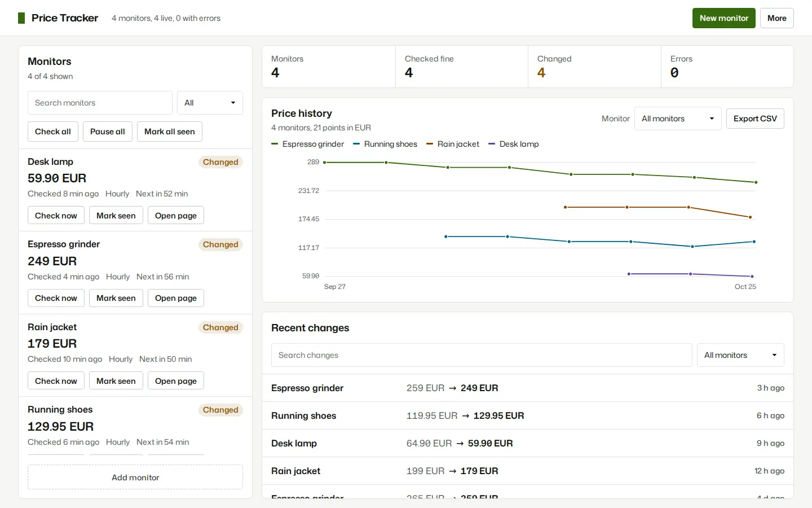Open the Price history Monitor dropdown
Image resolution: width=812 pixels, height=508 pixels.
[678, 119]
